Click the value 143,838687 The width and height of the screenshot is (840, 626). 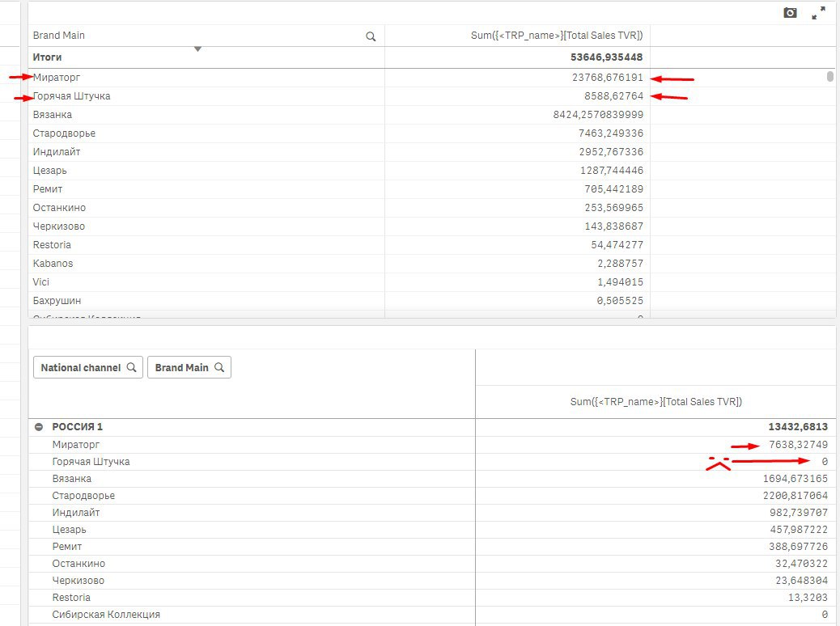(x=614, y=226)
